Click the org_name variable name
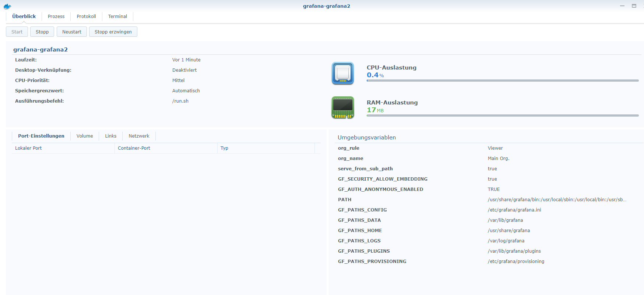Image resolution: width=644 pixels, height=295 pixels. pyautogui.click(x=351, y=158)
